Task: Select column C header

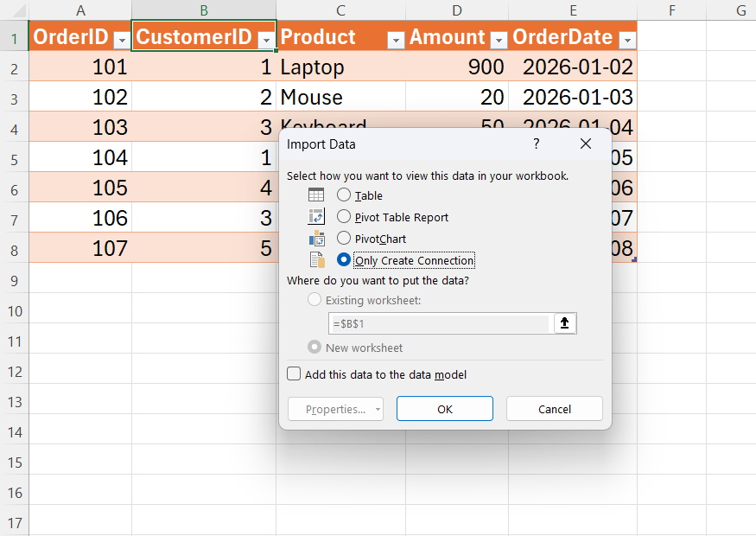Action: (x=341, y=10)
